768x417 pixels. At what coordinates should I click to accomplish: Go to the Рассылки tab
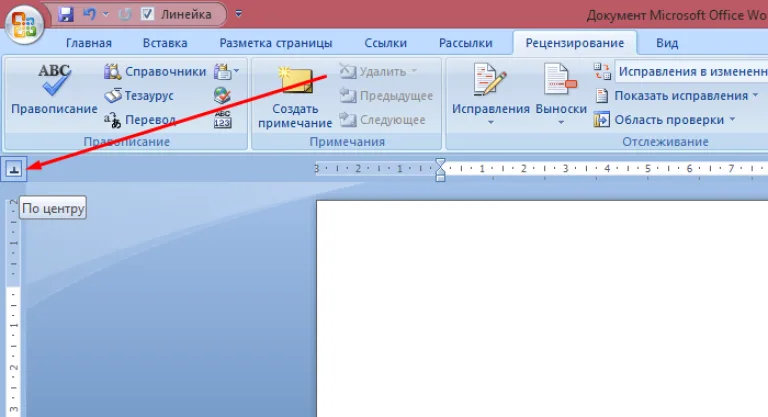point(465,43)
